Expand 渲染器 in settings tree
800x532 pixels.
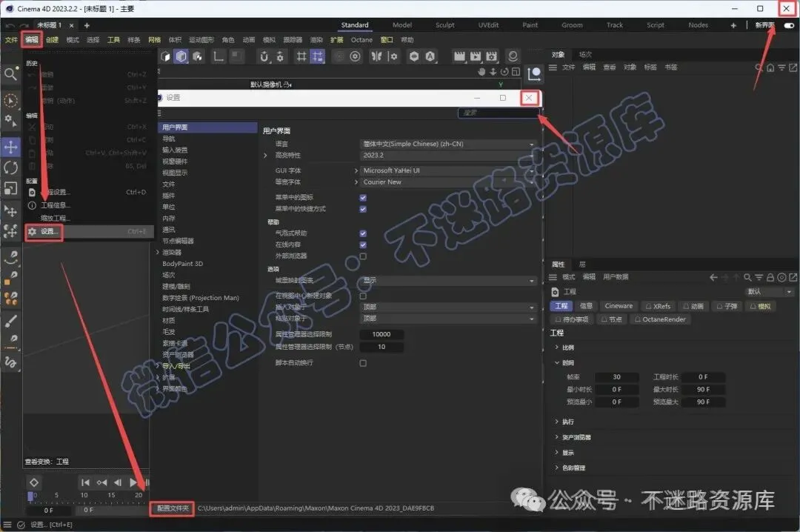[x=159, y=252]
